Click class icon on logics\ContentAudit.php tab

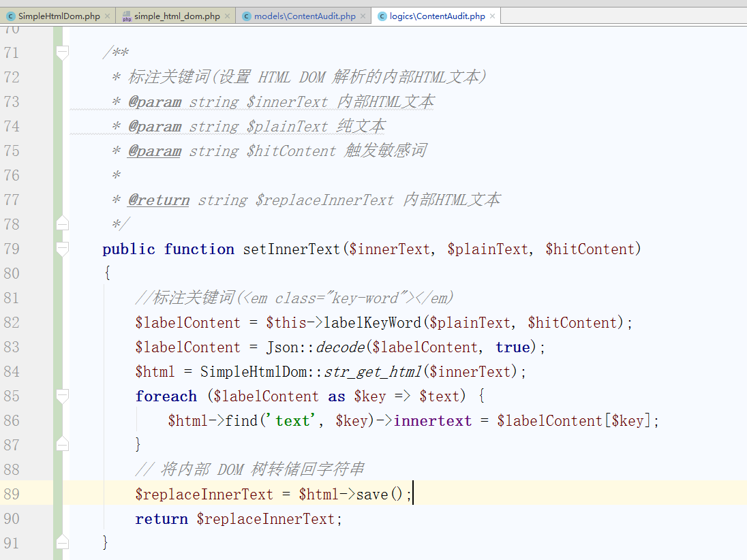pos(382,16)
